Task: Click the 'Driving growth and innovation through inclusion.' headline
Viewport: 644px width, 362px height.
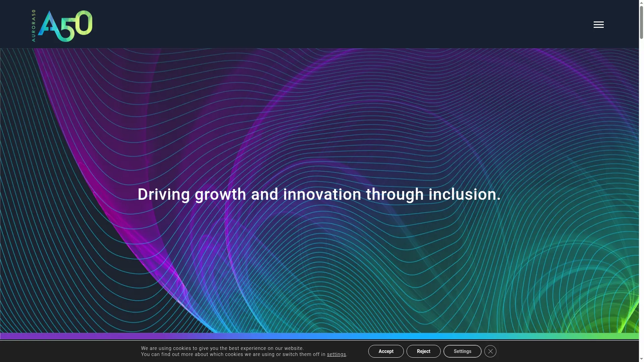Action: click(x=319, y=194)
